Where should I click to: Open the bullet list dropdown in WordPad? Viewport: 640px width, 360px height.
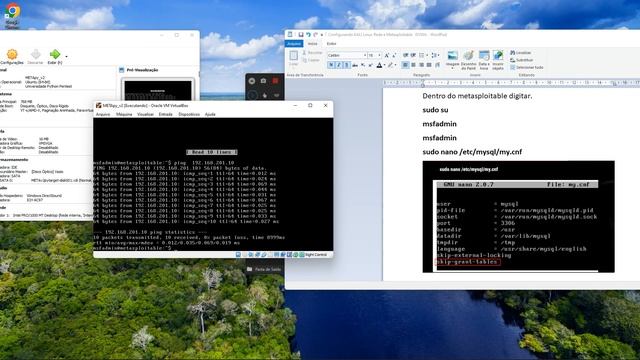[427, 55]
